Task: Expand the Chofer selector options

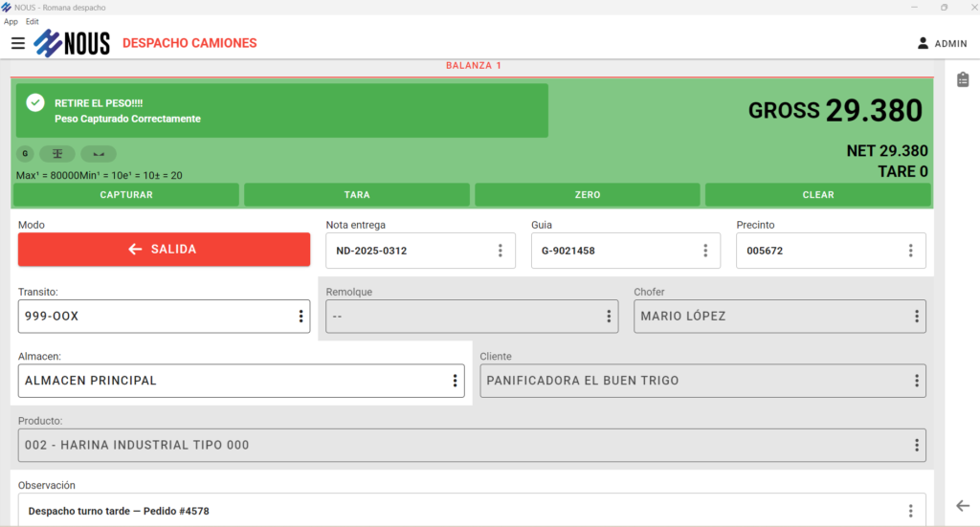Action: tap(917, 317)
